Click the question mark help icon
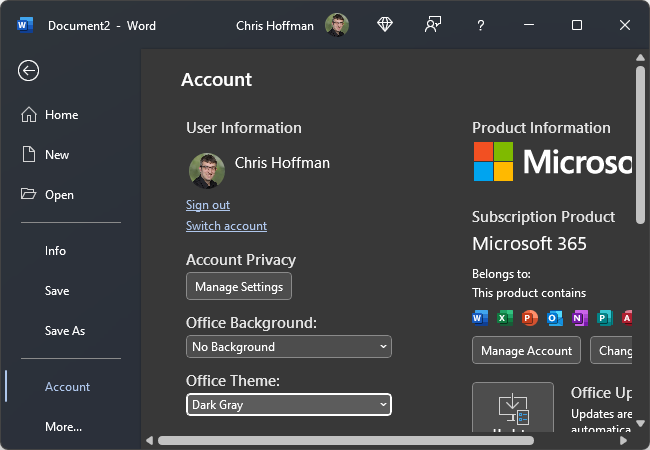The height and width of the screenshot is (450, 650). tap(480, 25)
